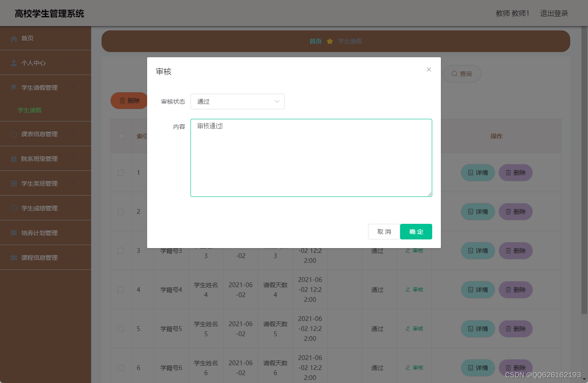Open the 首页 sidebar item
588x383 pixels.
46,38
